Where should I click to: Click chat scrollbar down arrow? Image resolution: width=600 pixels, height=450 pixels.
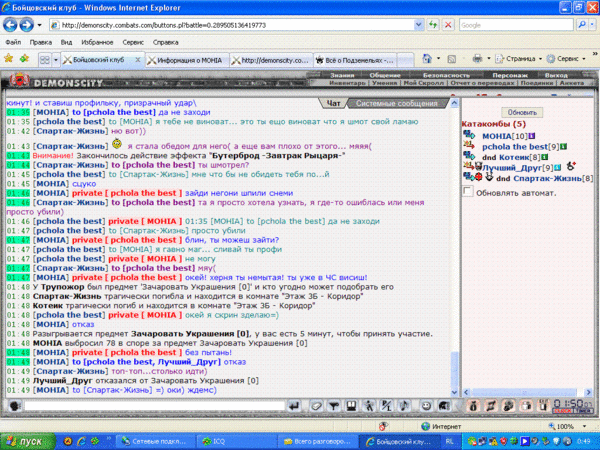point(455,392)
